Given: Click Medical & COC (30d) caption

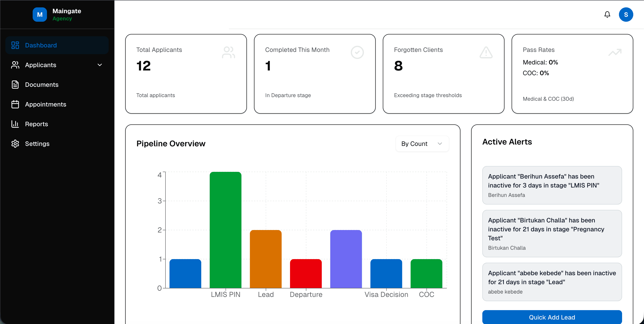Looking at the screenshot, I should (x=548, y=99).
